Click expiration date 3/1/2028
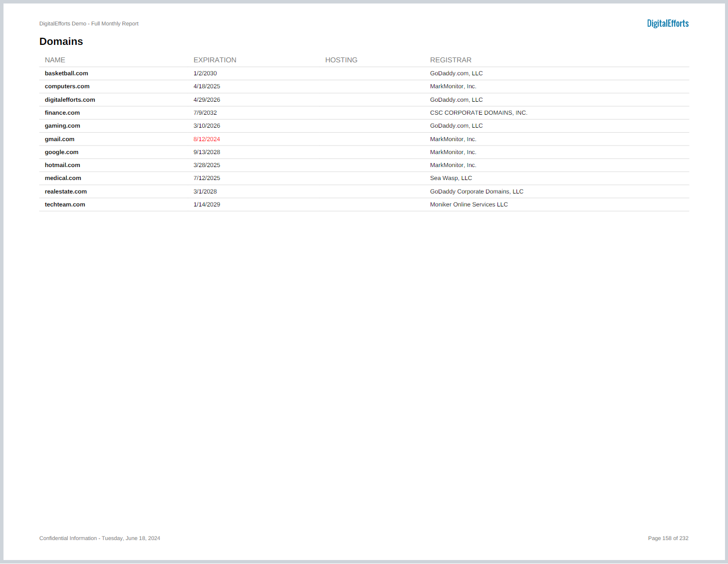This screenshot has width=728, height=564. point(205,191)
